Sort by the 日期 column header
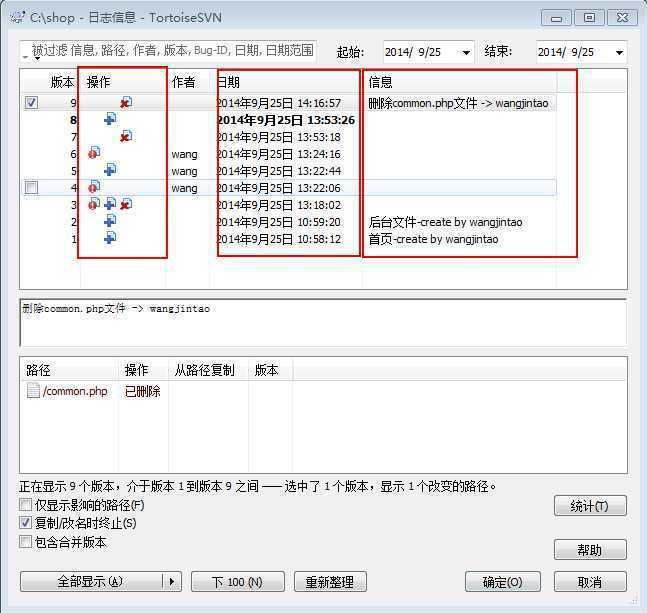 point(229,82)
